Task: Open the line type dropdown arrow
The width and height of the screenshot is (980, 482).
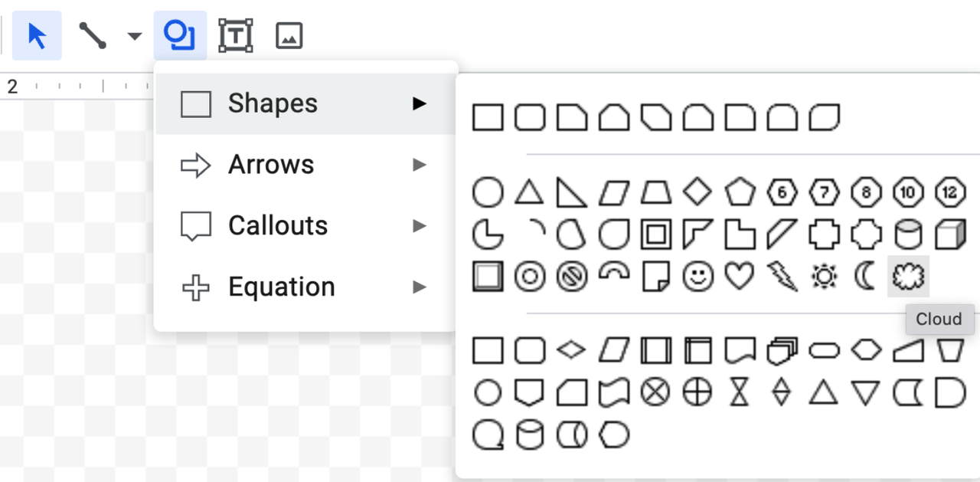Action: [x=135, y=36]
